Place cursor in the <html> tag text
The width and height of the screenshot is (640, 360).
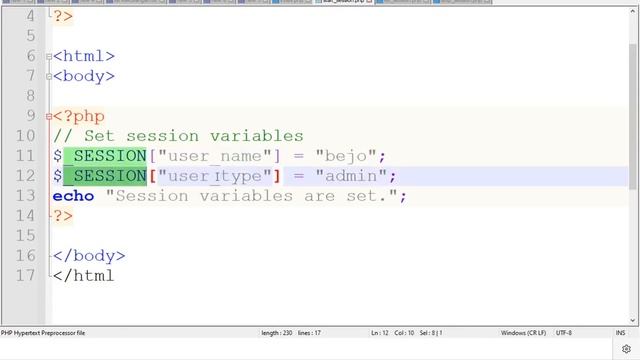pos(84,56)
